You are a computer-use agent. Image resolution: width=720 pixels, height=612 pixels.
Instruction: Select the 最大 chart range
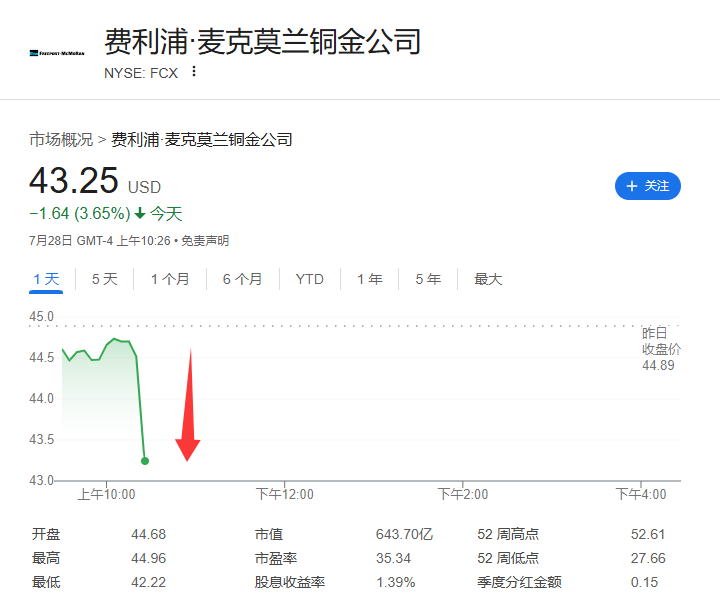coord(488,279)
